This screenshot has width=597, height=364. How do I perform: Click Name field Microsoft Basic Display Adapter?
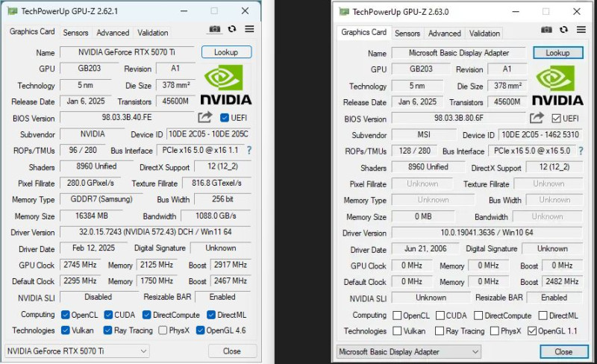459,53
